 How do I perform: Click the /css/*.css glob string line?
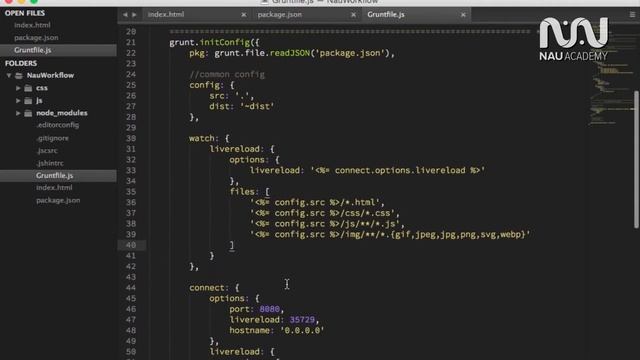pyautogui.click(x=324, y=213)
